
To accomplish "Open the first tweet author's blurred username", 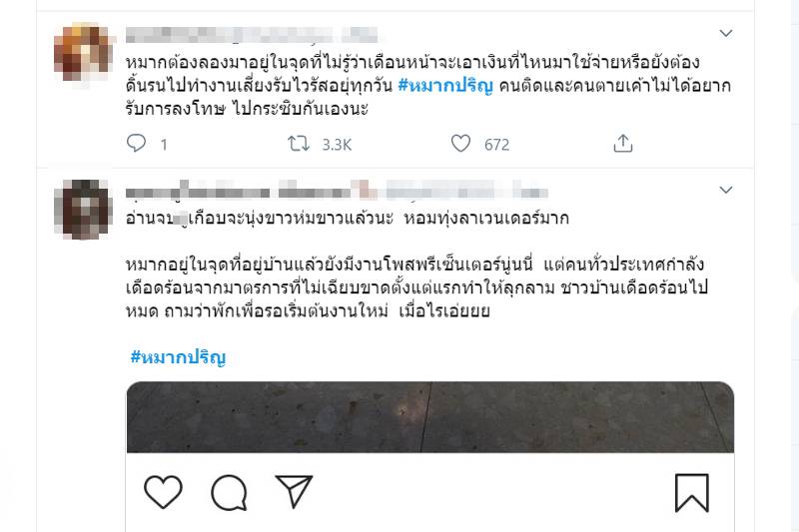I will (x=252, y=34).
